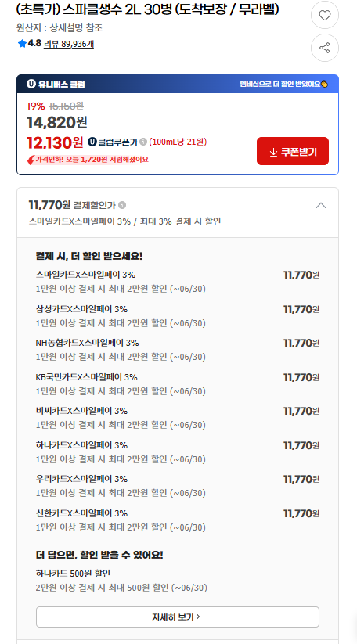
Task: Click info icon beside 결제할인가
Action: pos(122,205)
